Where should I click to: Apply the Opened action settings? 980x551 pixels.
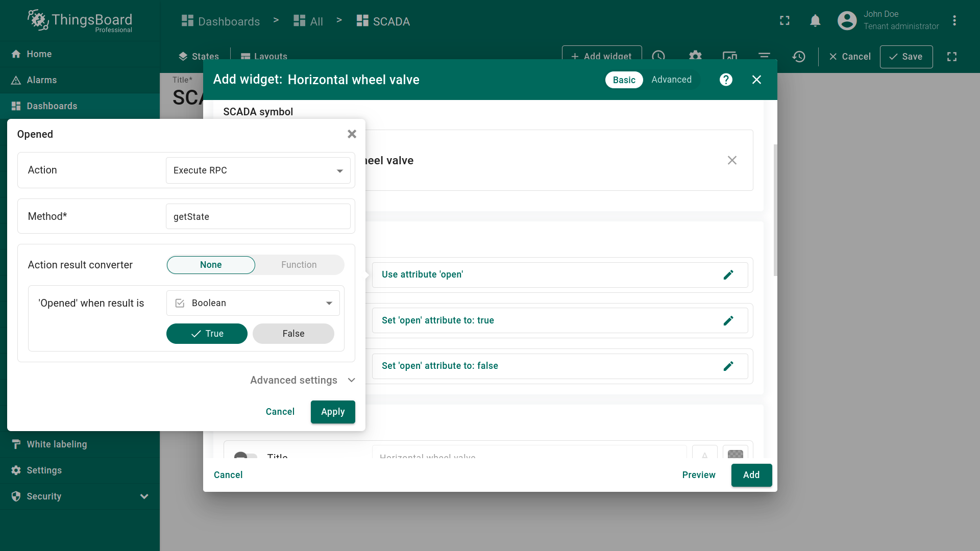pyautogui.click(x=333, y=412)
